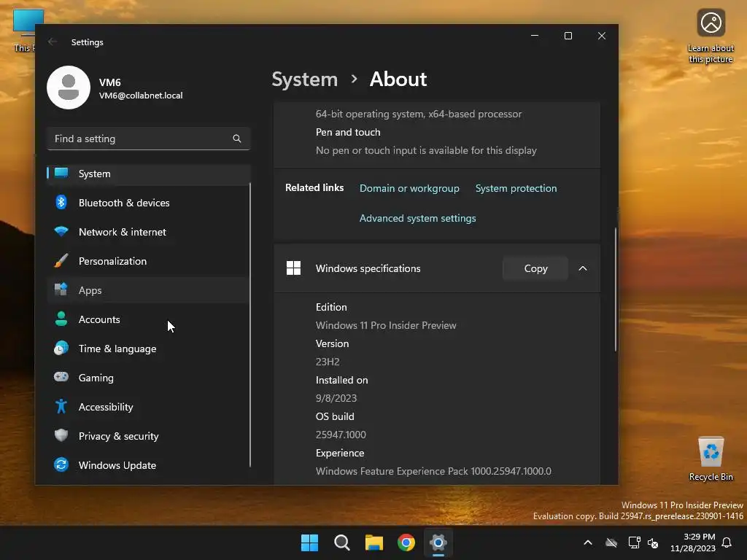Open Windows Update page
747x560 pixels.
tap(149, 465)
